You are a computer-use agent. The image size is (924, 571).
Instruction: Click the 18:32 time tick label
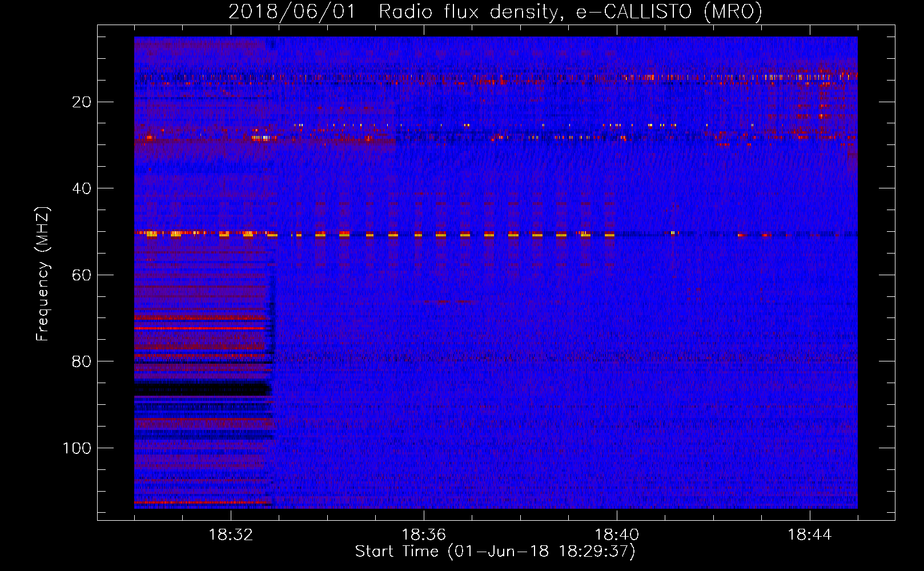pos(231,535)
